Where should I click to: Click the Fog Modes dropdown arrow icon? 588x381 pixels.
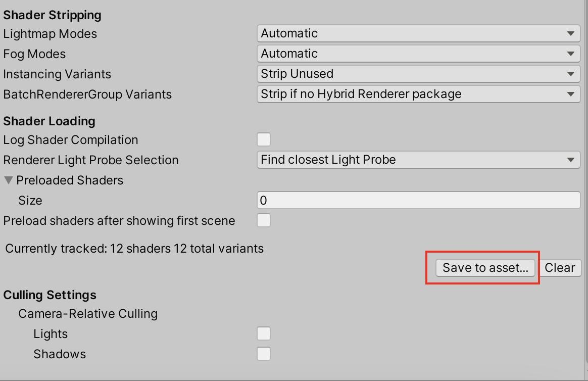(x=571, y=54)
